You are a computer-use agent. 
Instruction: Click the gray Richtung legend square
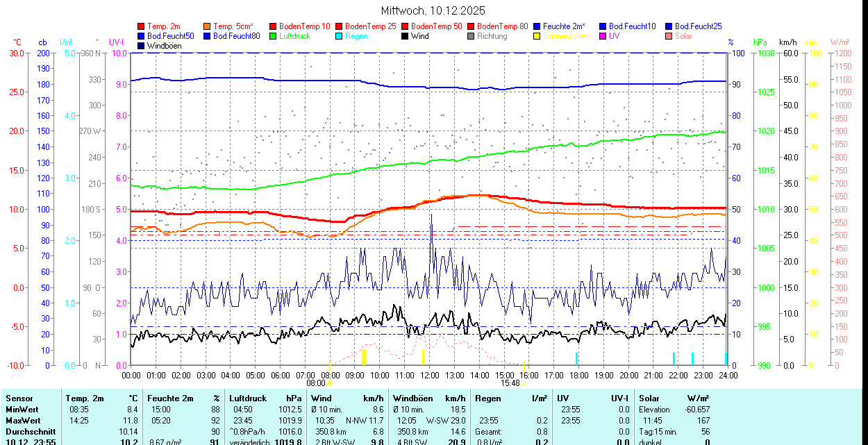point(471,36)
